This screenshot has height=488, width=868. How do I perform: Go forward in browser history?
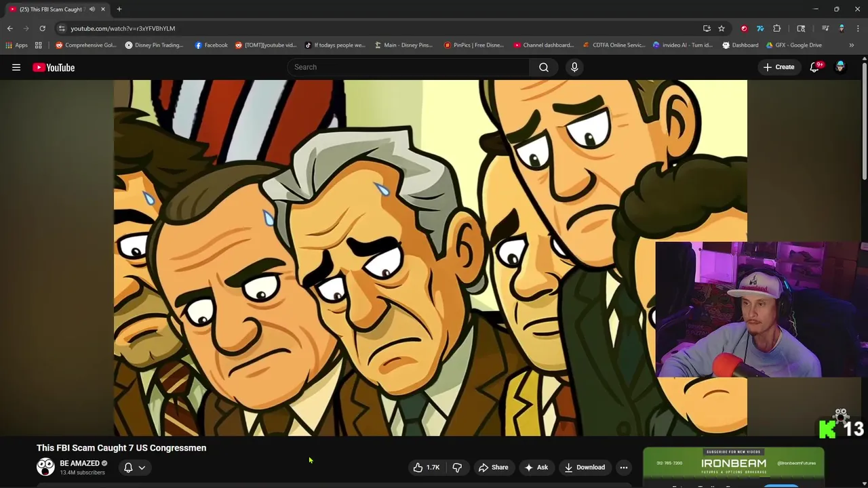pyautogui.click(x=26, y=28)
